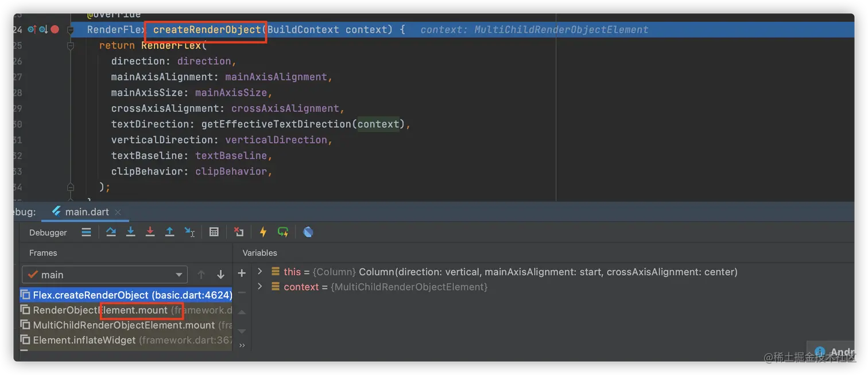Select the MultiChildRenderObjectElement.mount frame
The width and height of the screenshot is (868, 375).
tap(126, 325)
